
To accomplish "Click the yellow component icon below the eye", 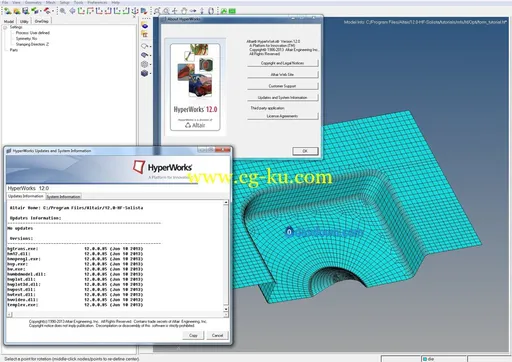I will [145, 34].
